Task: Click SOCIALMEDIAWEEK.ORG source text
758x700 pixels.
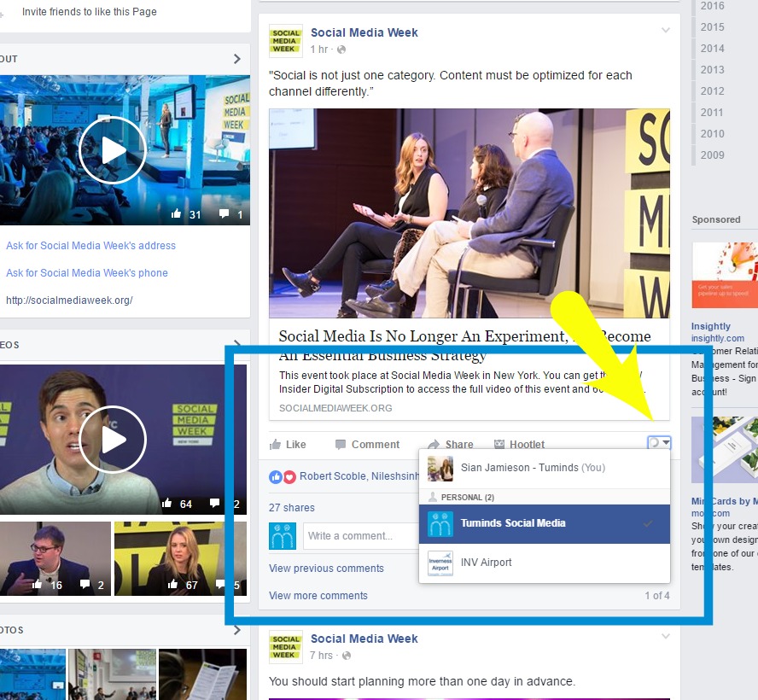Action: tap(335, 408)
